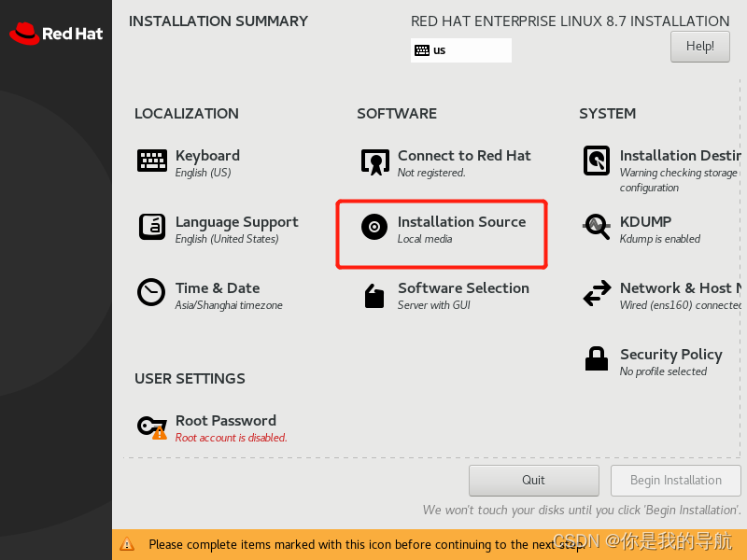Click 'Not registered.' status text
Image resolution: width=747 pixels, height=560 pixels.
431,173
